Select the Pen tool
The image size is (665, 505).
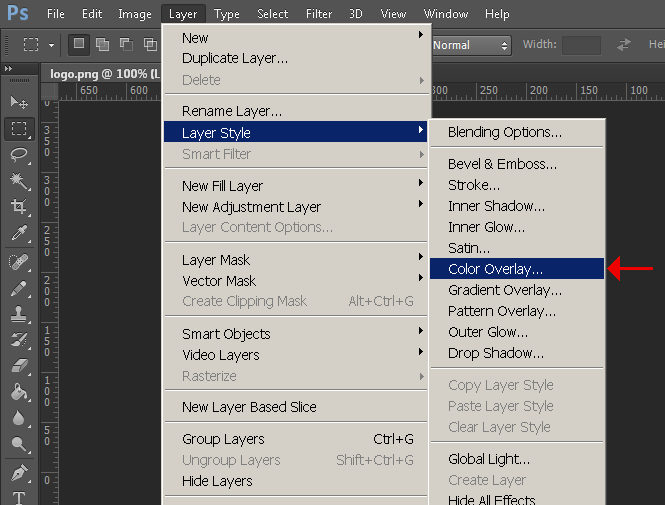coord(19,473)
